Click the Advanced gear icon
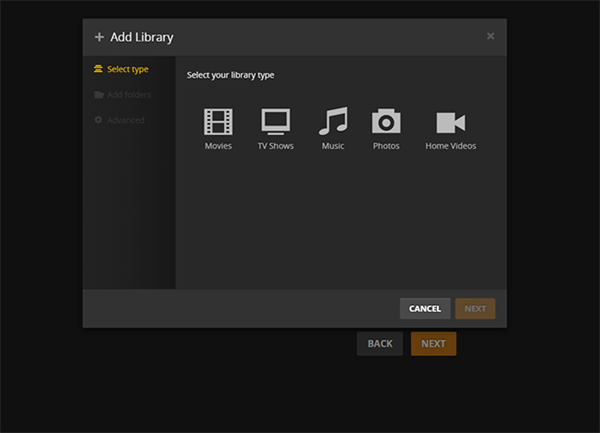Viewport: 600px width, 433px height. tap(98, 120)
